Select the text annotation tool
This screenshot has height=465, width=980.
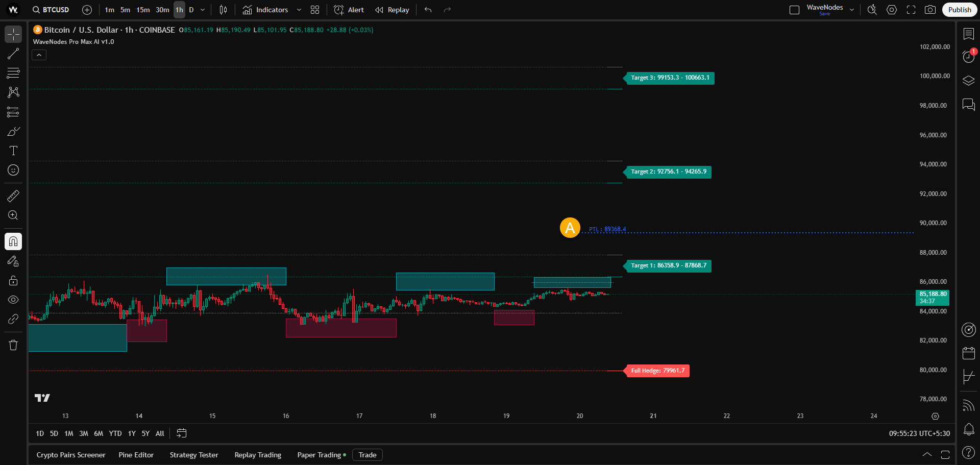click(x=13, y=151)
